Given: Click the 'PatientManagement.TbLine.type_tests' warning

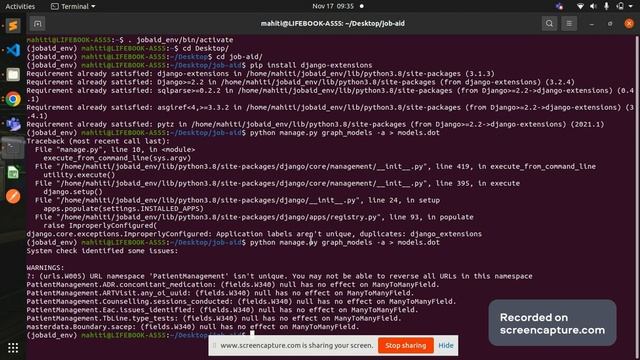Looking at the screenshot, I should [214, 318].
